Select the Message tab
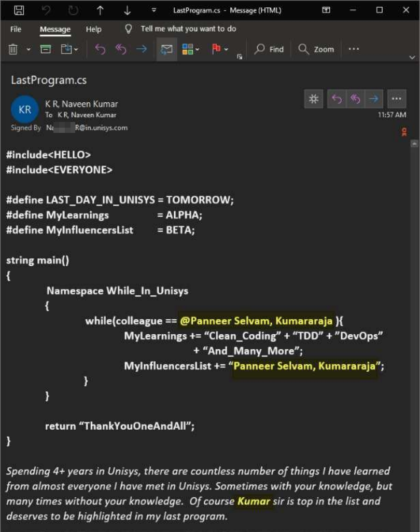Viewport: 420px width, 532px height. click(x=55, y=29)
